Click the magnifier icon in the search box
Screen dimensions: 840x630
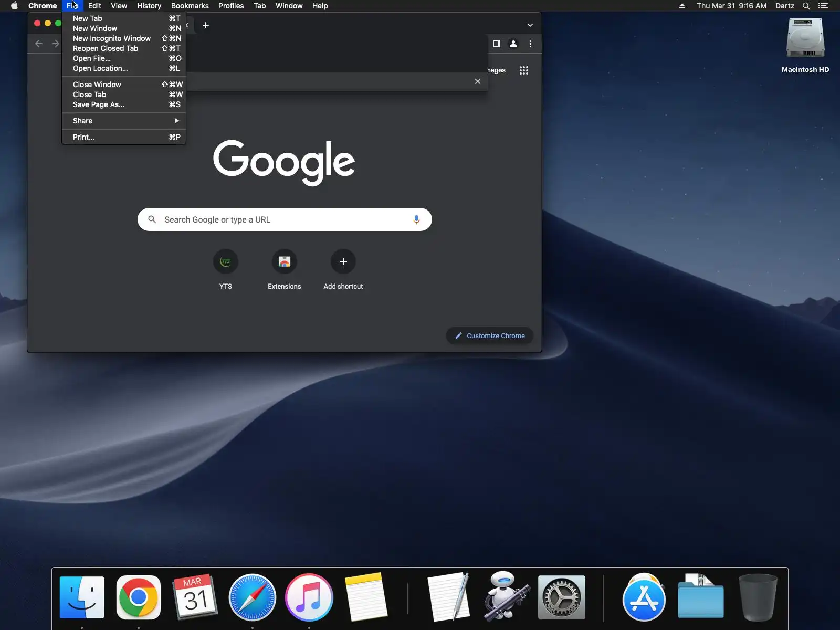[152, 219]
